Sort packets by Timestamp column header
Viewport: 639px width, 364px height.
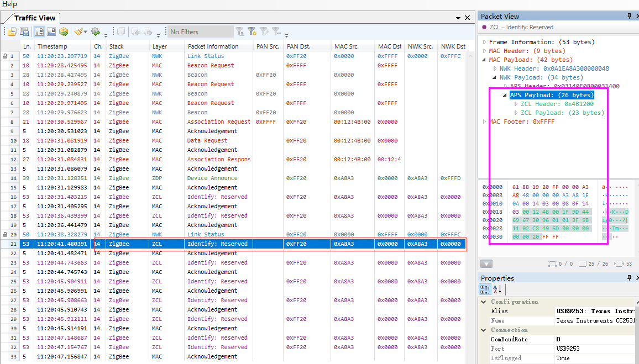52,46
